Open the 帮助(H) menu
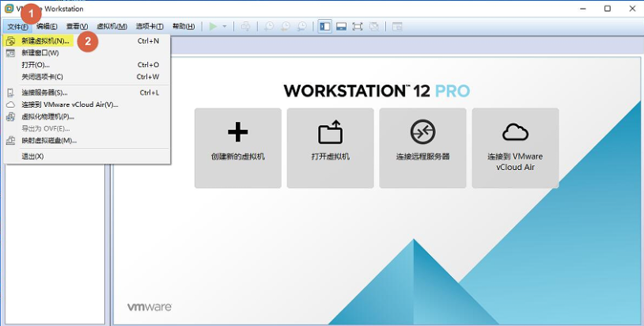The height and width of the screenshot is (326, 644). (184, 27)
